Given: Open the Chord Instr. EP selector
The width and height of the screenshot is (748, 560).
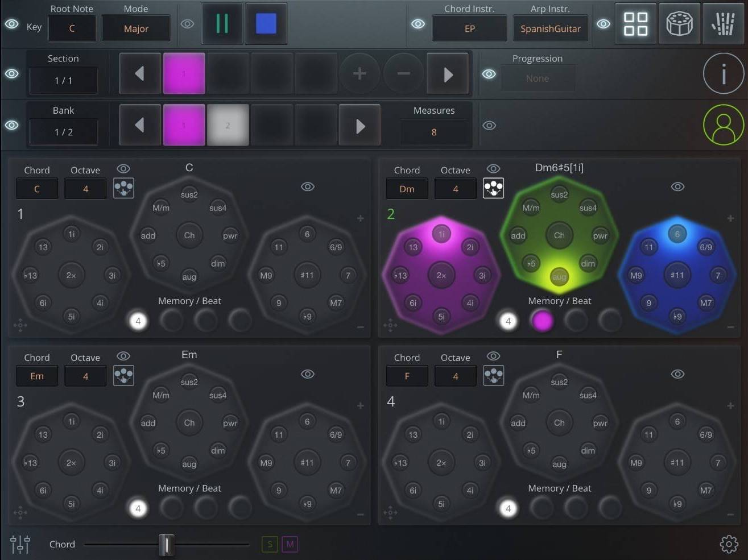Looking at the screenshot, I should tap(470, 28).
